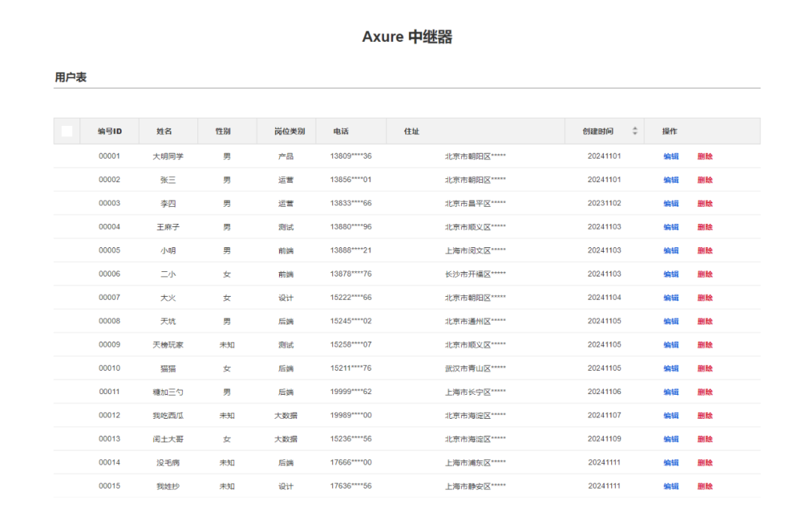This screenshot has width=810, height=532.
Task: Delete the row for 王麻子
Action: pyautogui.click(x=705, y=226)
